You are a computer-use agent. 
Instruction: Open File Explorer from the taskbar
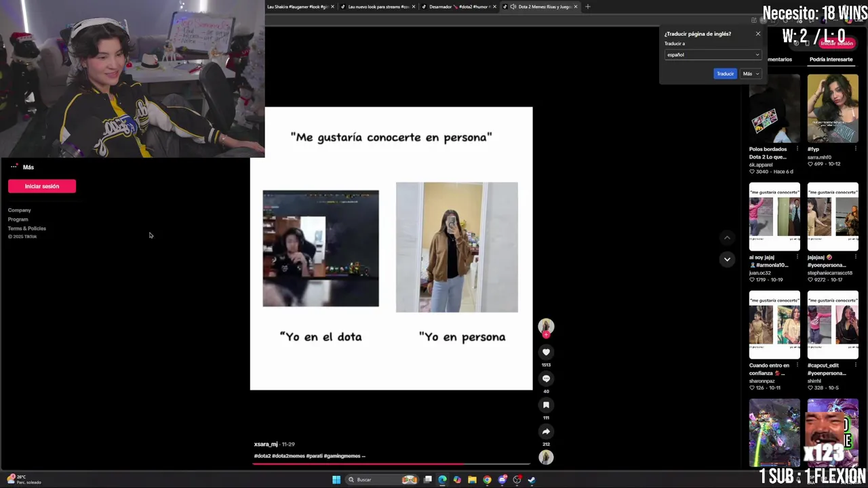[472, 480]
